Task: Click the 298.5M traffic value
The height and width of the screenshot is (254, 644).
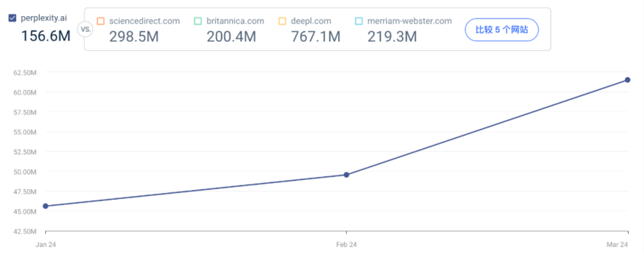Action: (x=134, y=37)
